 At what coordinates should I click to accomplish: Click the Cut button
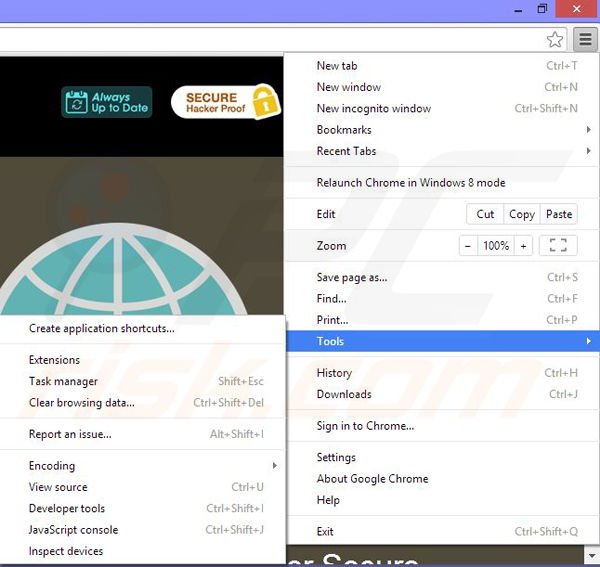[x=485, y=214]
